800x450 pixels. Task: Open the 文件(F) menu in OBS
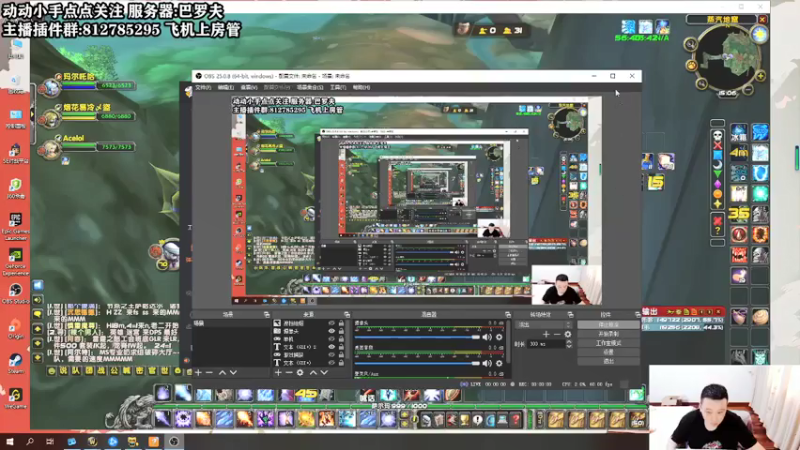point(203,88)
